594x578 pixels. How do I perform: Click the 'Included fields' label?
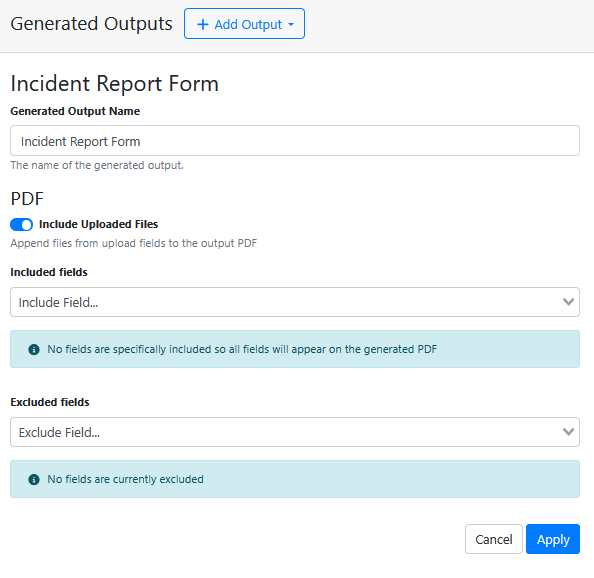49,272
